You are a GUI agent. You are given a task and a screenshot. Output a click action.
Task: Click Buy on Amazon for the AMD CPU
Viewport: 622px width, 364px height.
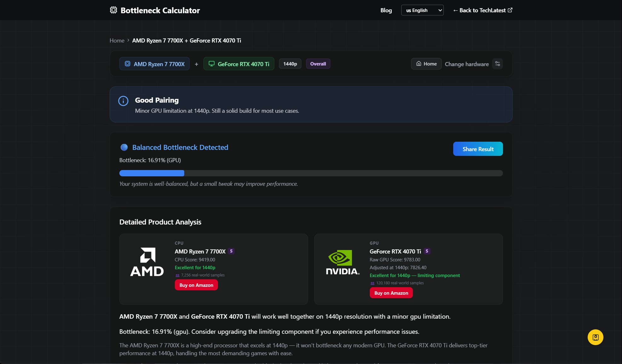click(196, 285)
